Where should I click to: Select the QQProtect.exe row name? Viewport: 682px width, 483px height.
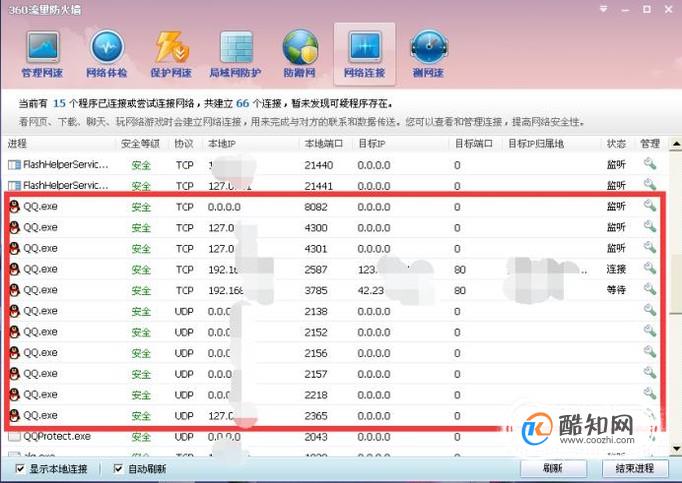(x=57, y=436)
